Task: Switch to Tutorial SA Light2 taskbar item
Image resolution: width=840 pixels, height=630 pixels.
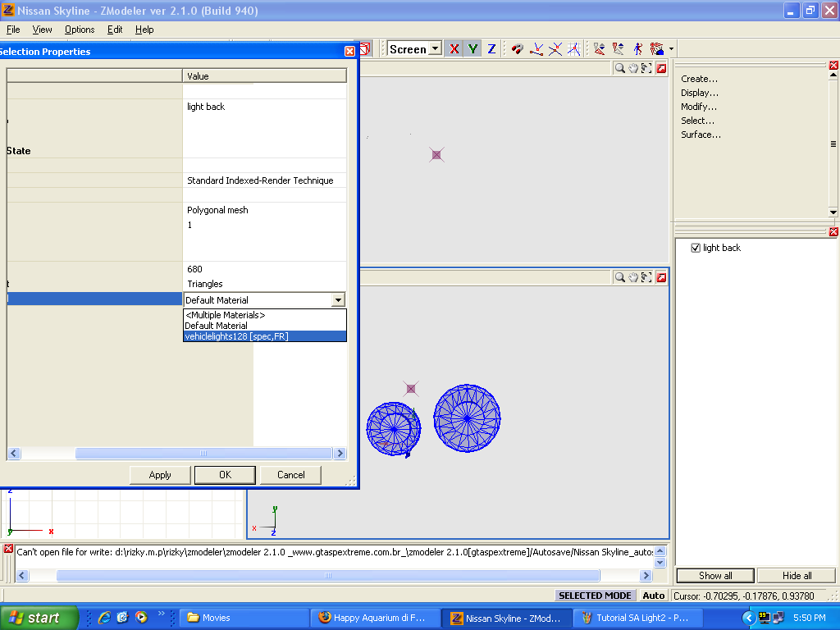Action: (x=638, y=618)
